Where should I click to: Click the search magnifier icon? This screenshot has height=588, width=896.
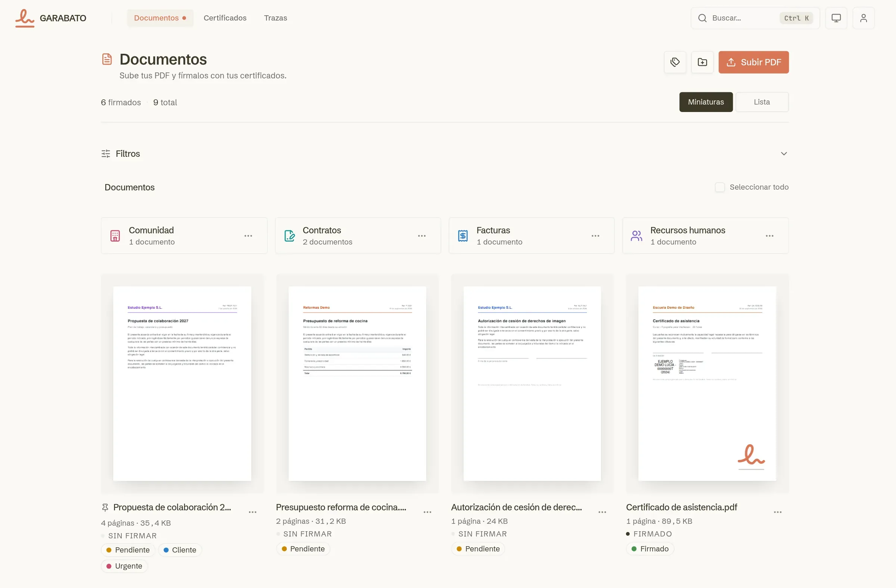tap(703, 18)
